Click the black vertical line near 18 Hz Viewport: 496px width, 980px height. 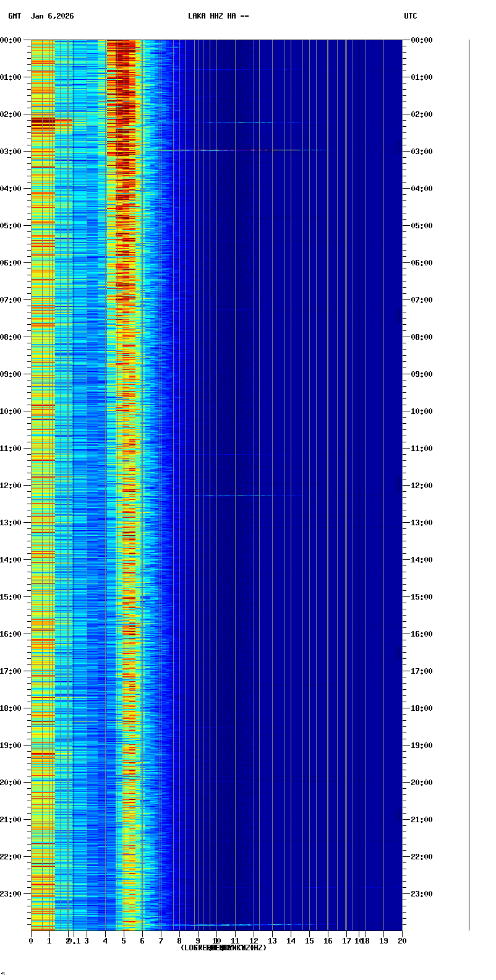pyautogui.click(x=359, y=483)
